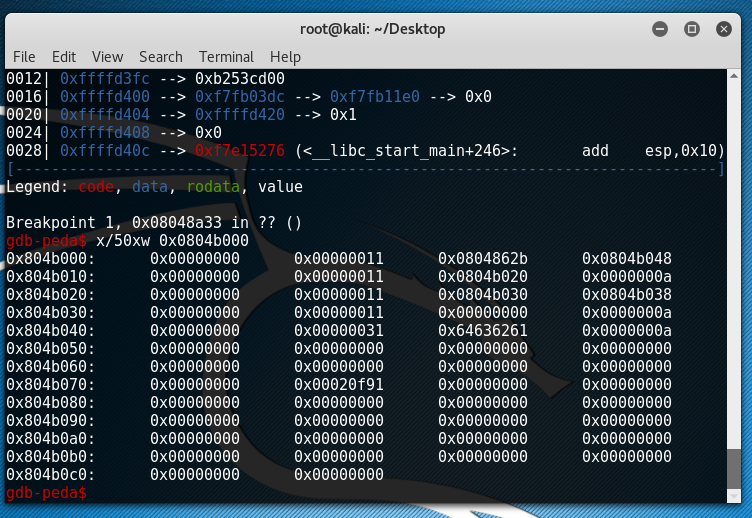
Task: Open the Search menu
Action: pos(161,57)
